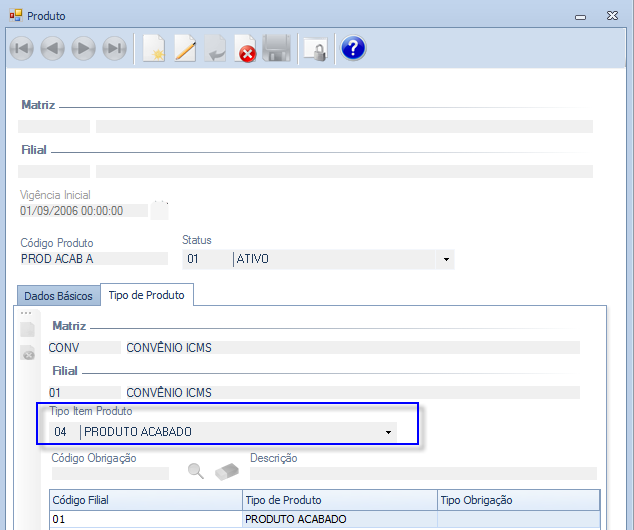Click the undo arrow document icon
The height and width of the screenshot is (530, 634).
point(215,49)
